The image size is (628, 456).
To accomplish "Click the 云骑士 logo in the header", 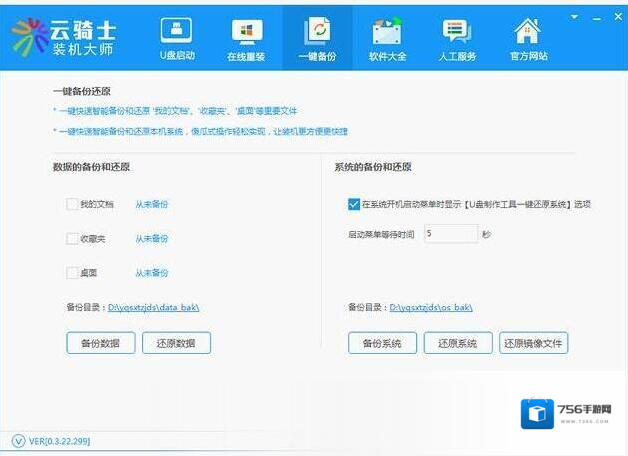I will pos(30,36).
